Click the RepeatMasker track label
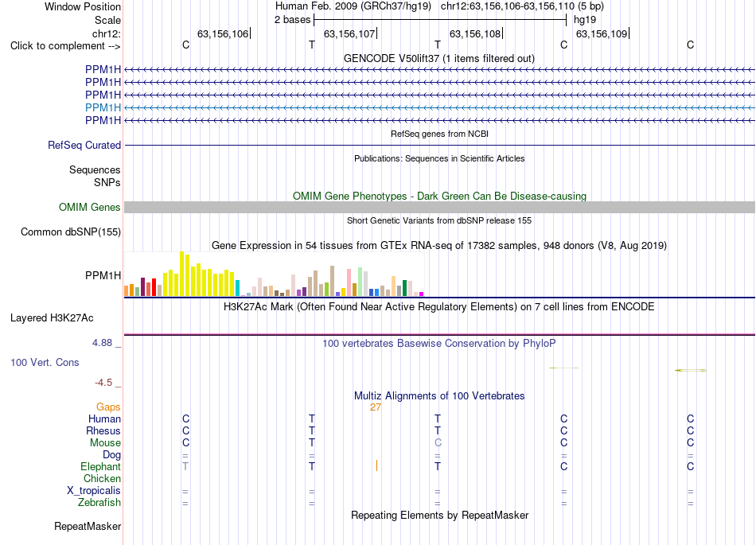Image resolution: width=756 pixels, height=545 pixels. (88, 526)
